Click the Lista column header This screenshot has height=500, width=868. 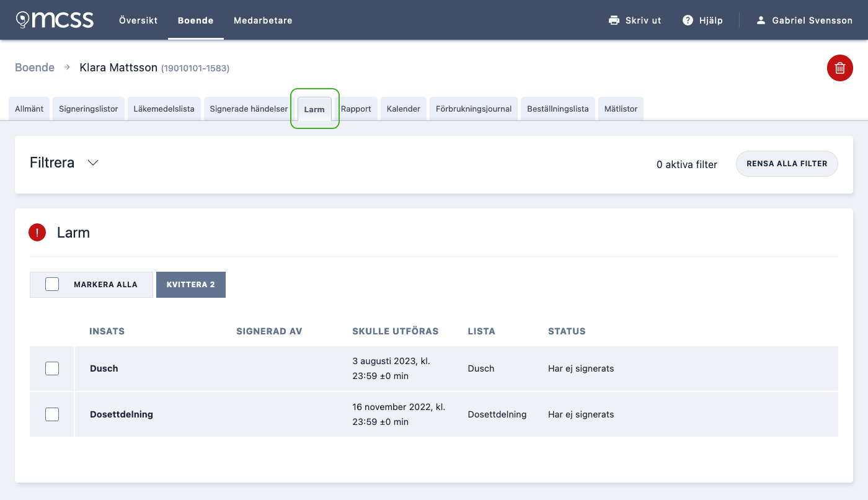point(482,331)
